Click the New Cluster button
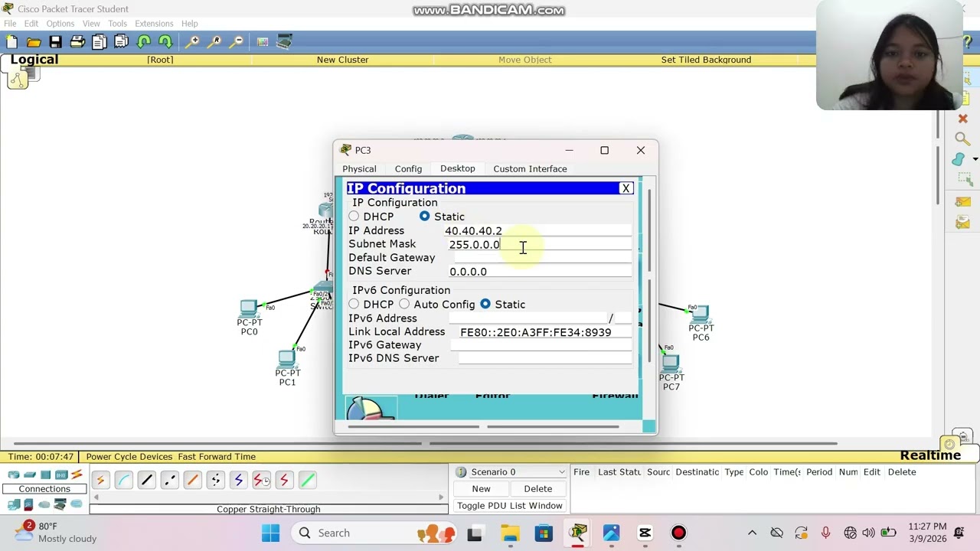This screenshot has width=980, height=551. tap(342, 60)
